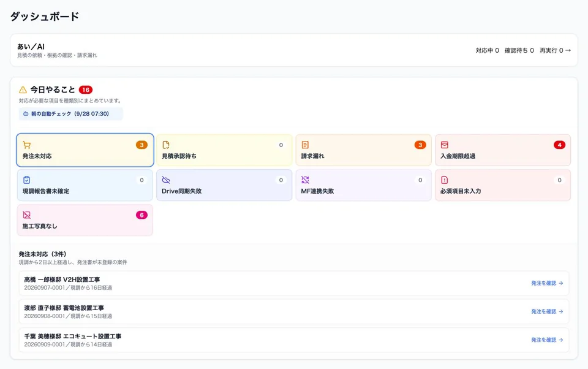Select the 請求漏れ category card
The height and width of the screenshot is (369, 588).
coord(364,150)
